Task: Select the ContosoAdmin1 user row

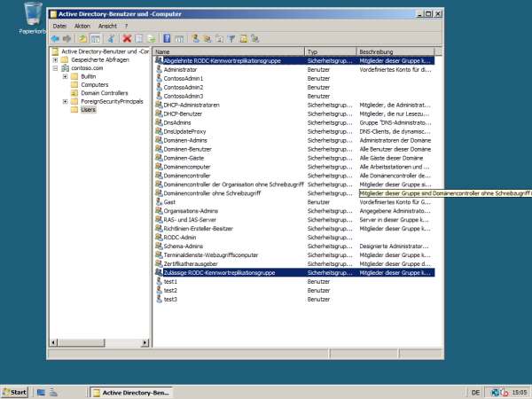Action: pos(294,78)
